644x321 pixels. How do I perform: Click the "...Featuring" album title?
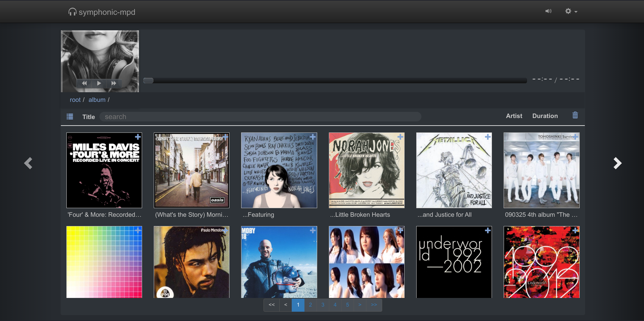tap(258, 215)
